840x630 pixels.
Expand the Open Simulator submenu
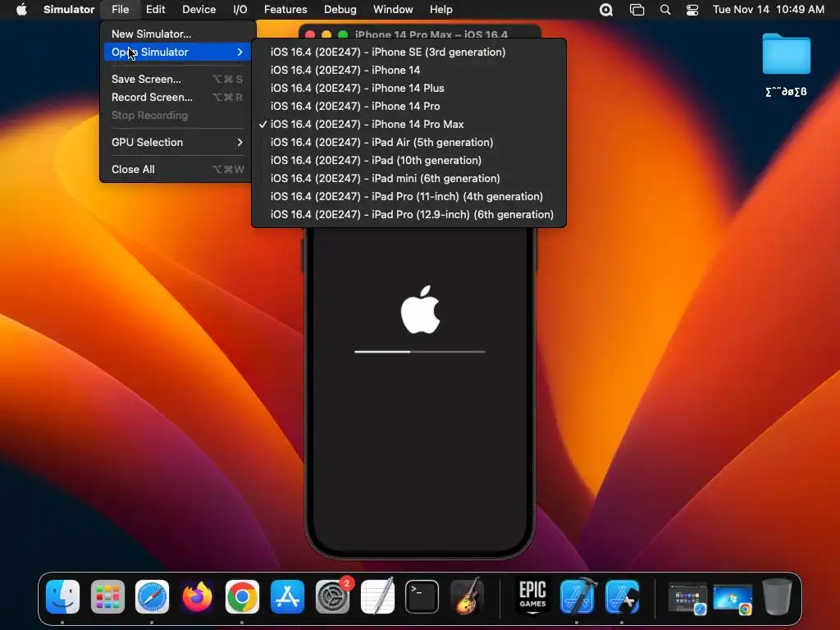click(x=177, y=52)
